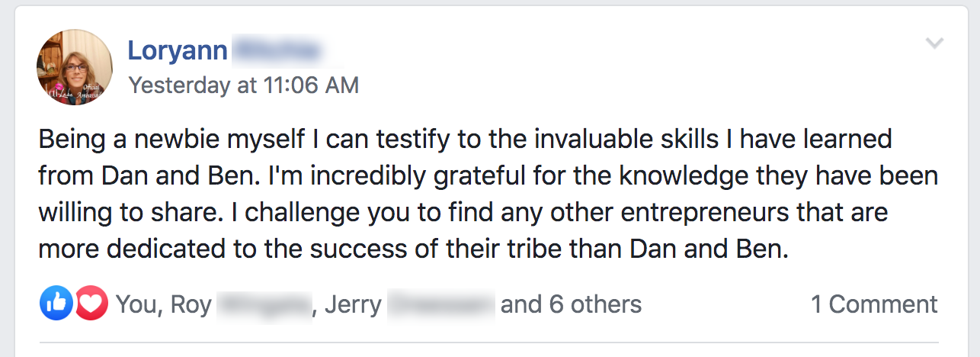Click the blue thumbs-up Like reaction icon
The height and width of the screenshot is (357, 980).
[x=56, y=304]
